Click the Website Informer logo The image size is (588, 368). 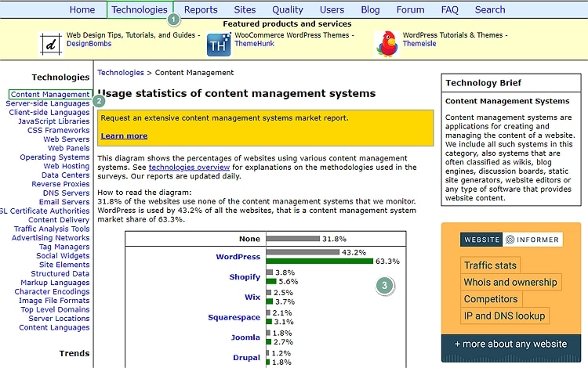(511, 240)
